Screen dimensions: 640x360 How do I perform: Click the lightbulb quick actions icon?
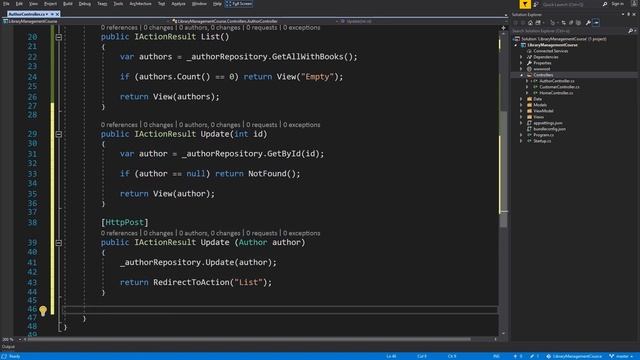pyautogui.click(x=43, y=311)
